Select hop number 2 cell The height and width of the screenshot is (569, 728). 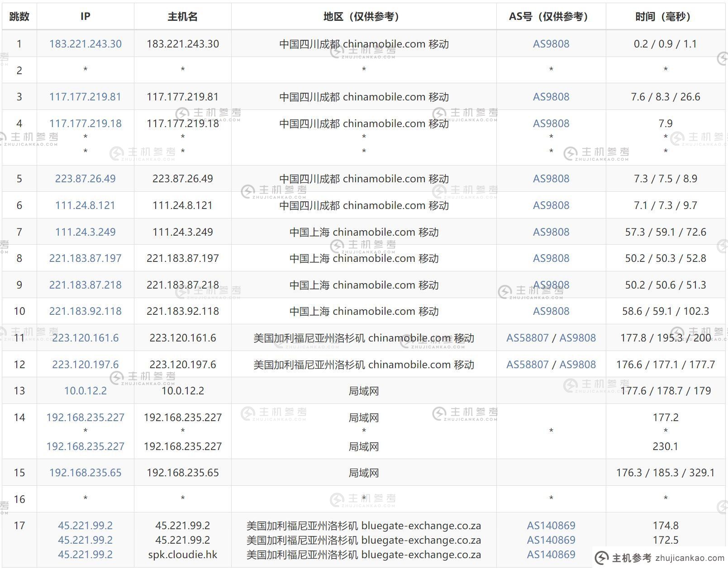tap(19, 70)
